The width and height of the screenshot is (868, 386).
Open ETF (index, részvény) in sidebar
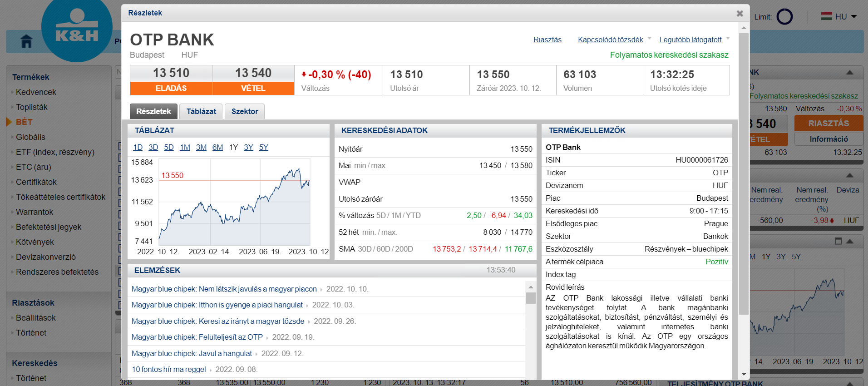pyautogui.click(x=55, y=152)
